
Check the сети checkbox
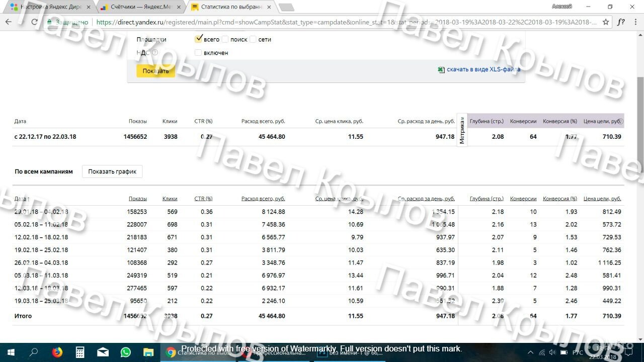(x=253, y=39)
